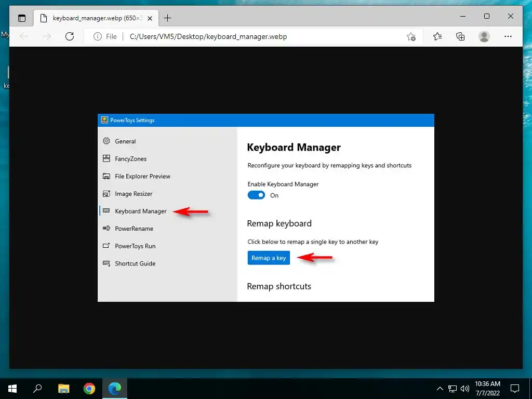Click the FancyZones layout icon
This screenshot has width=532, height=399.
[x=106, y=158]
